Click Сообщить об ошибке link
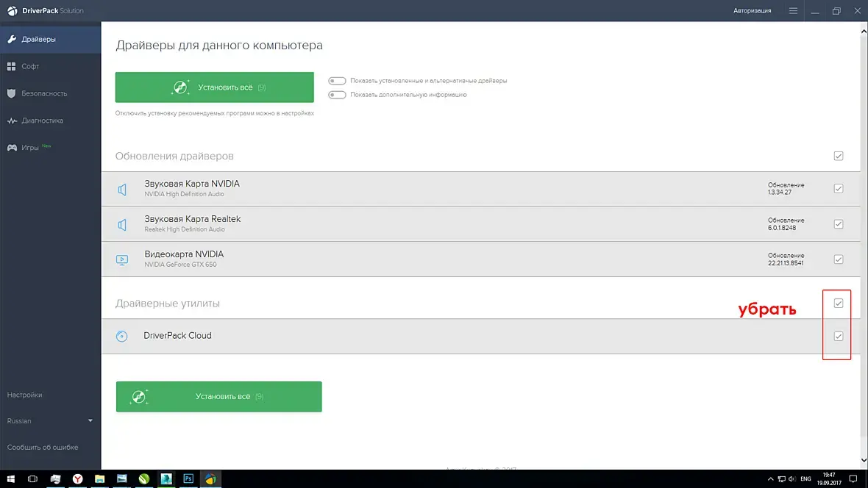The height and width of the screenshot is (488, 868). 43,447
